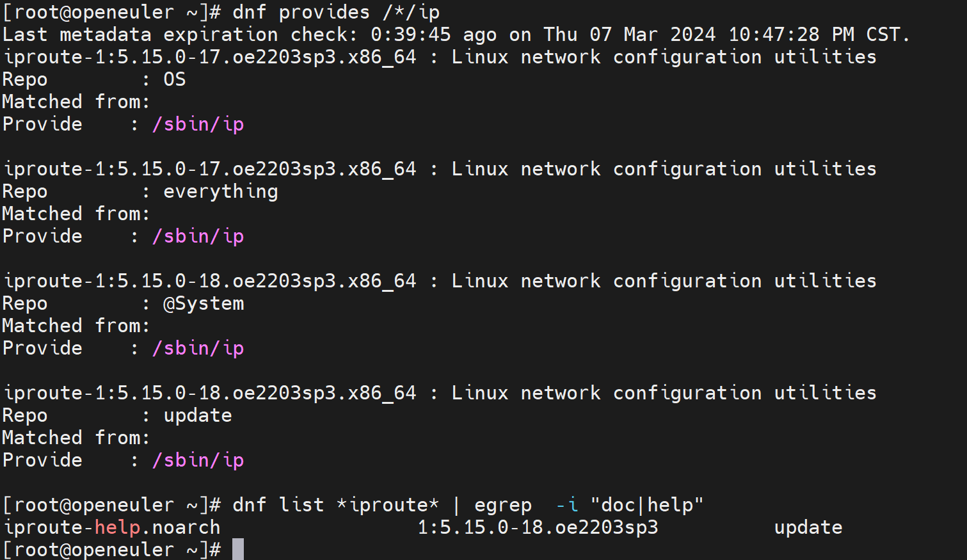Image resolution: width=967 pixels, height=560 pixels.
Task: Click the /sbin/ip path under the @System repo
Action: [x=198, y=348]
